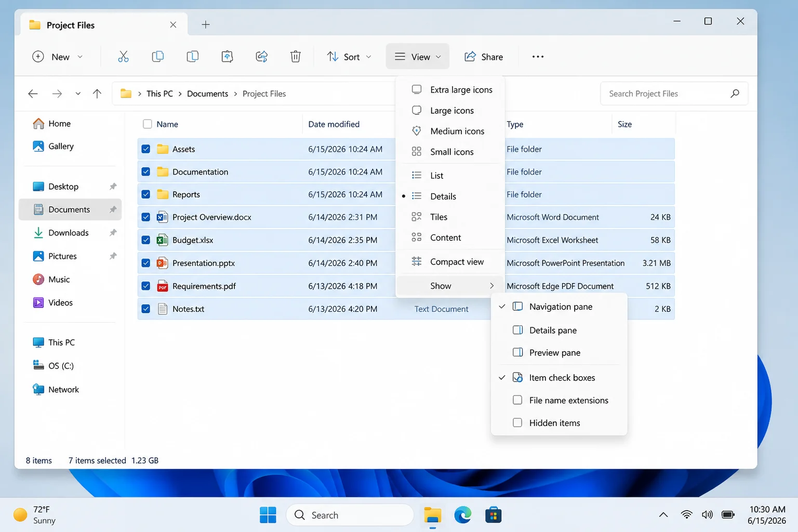Image resolution: width=798 pixels, height=532 pixels.
Task: Uncheck the Notes.txt checkbox
Action: (x=146, y=309)
